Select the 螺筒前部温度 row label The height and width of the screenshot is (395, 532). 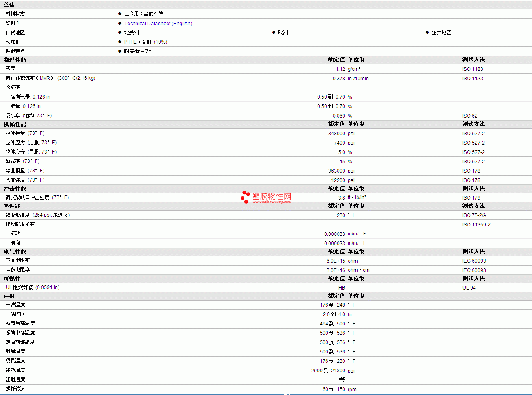tap(20, 342)
